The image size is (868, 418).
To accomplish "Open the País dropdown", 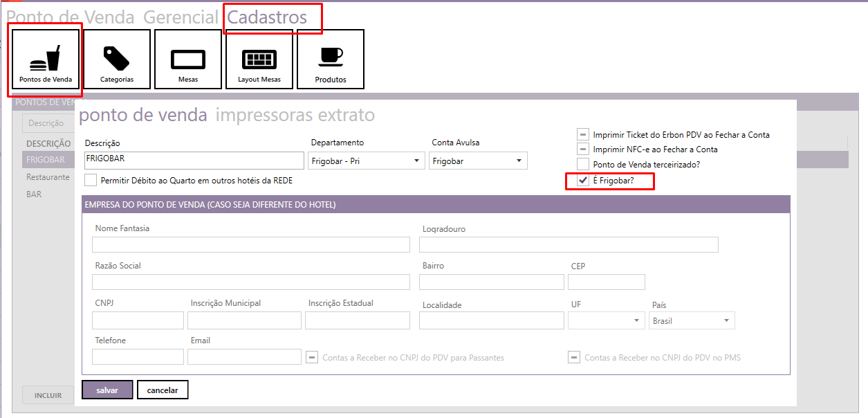I will [692, 321].
